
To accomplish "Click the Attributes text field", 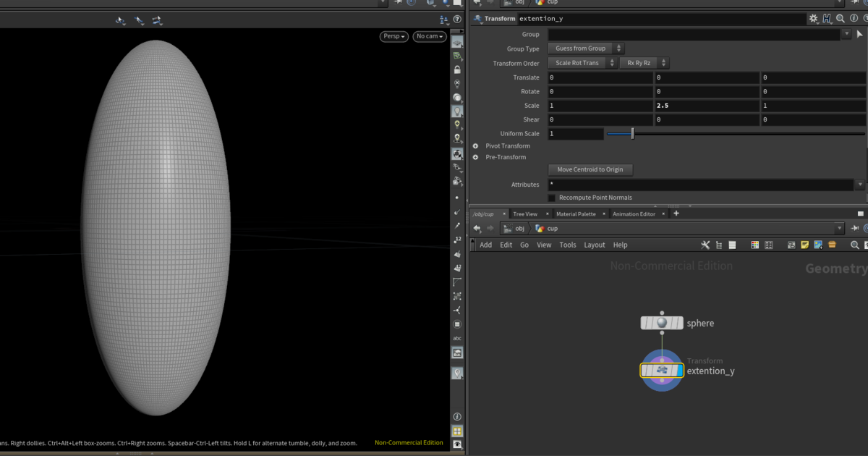I will (701, 185).
